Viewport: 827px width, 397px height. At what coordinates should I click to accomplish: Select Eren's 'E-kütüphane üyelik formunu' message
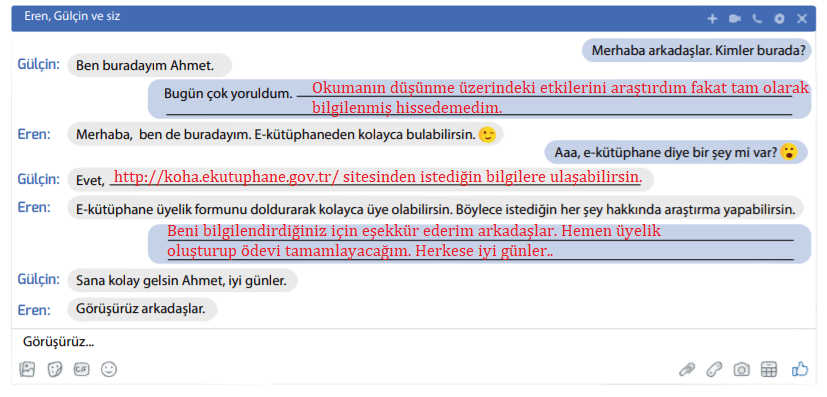click(435, 209)
